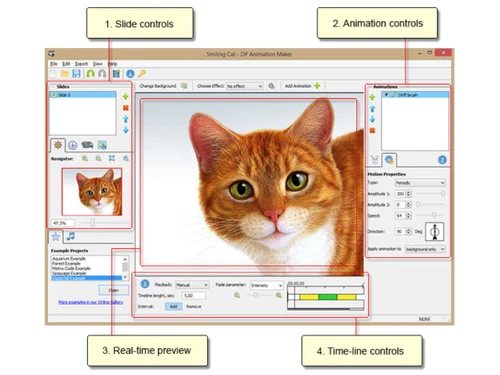
Task: Click the Change Background button
Action: pyautogui.click(x=158, y=86)
